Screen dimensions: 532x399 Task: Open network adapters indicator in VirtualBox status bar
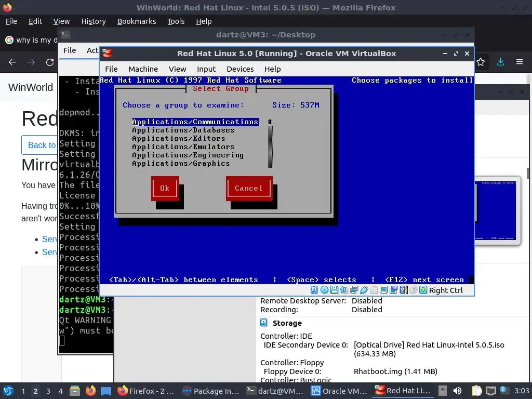(x=354, y=290)
